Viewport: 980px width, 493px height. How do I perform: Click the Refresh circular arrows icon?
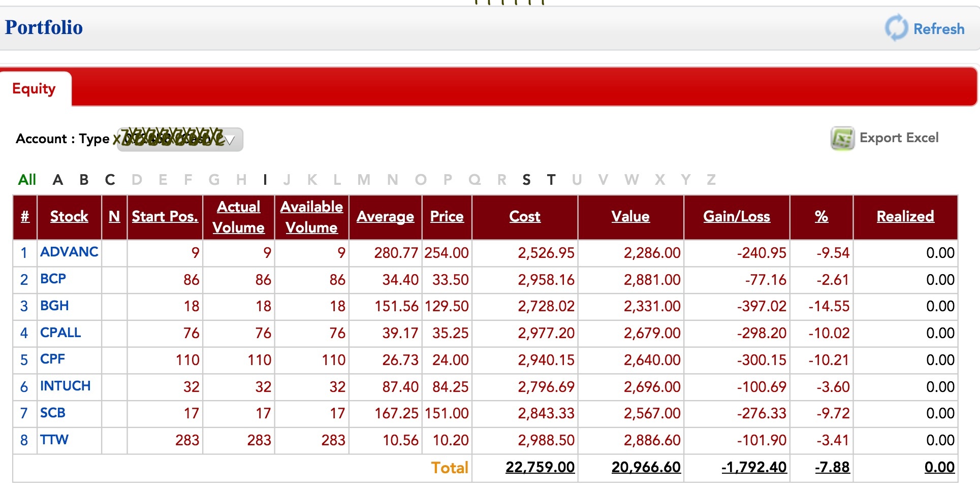click(896, 27)
